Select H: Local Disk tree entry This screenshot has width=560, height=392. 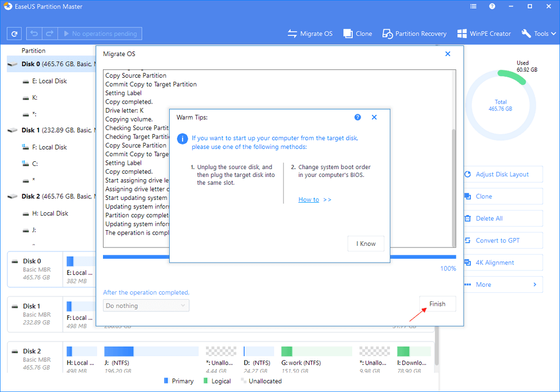(x=50, y=213)
